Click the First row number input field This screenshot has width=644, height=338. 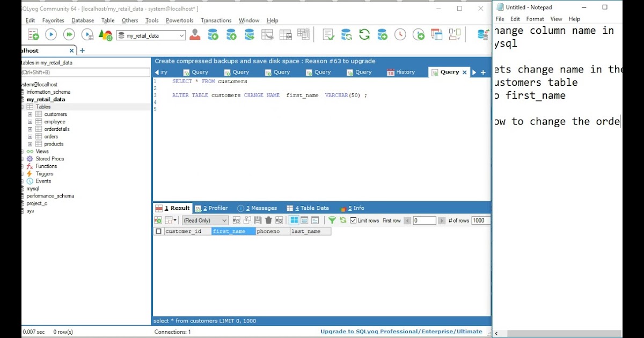425,221
